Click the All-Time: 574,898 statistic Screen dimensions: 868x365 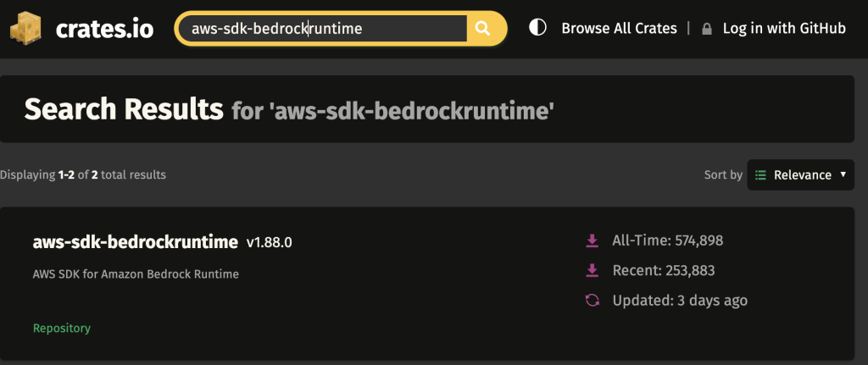point(667,241)
